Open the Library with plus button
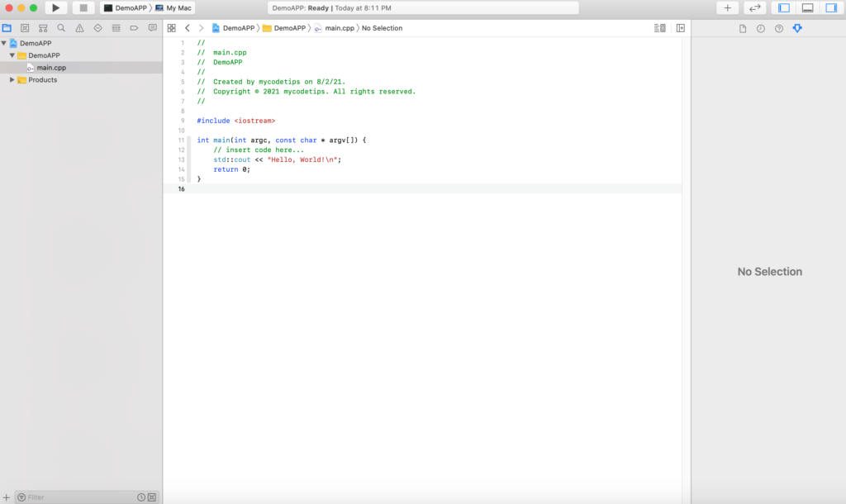Viewport: 846px width, 504px height. pos(727,8)
